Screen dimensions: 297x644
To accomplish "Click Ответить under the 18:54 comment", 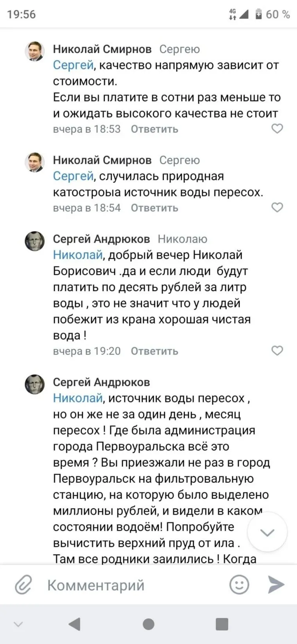I will point(154,208).
